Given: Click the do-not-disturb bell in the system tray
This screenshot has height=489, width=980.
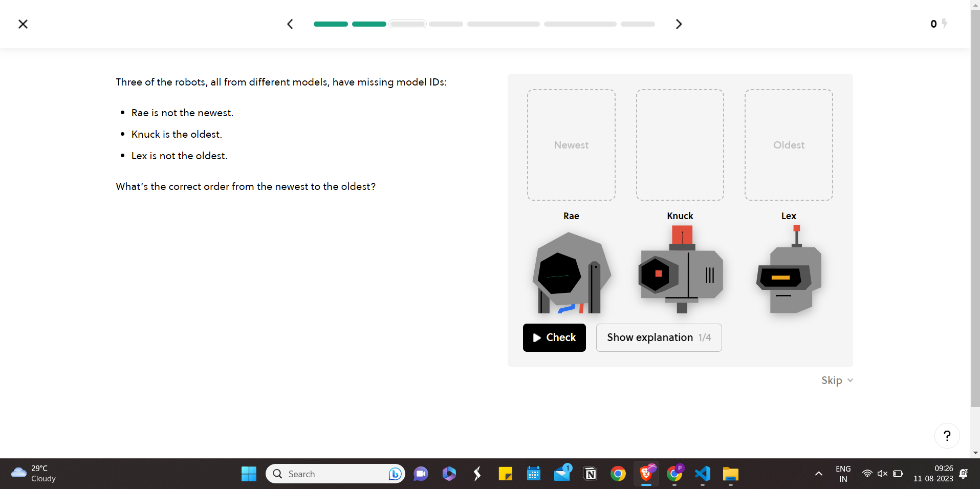Looking at the screenshot, I should click(x=964, y=474).
